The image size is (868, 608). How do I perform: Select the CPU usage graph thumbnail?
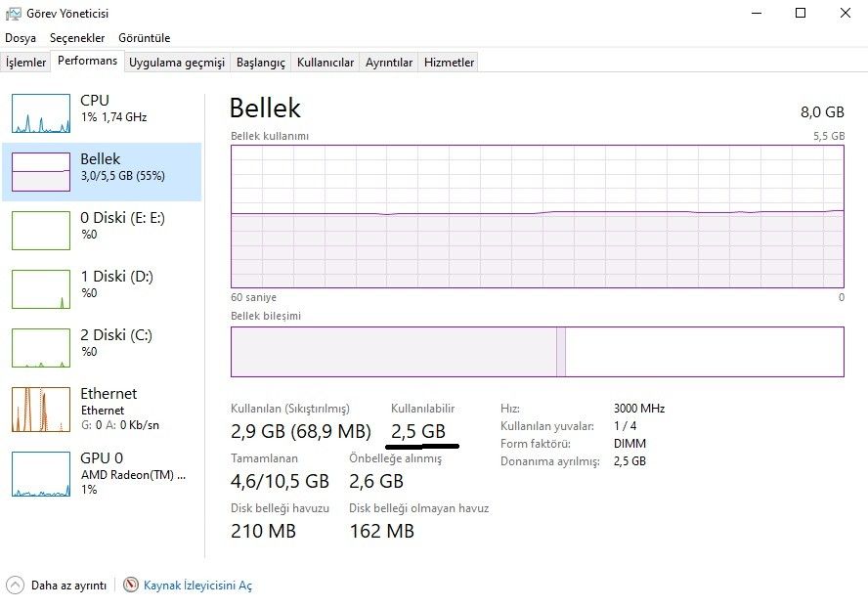tap(41, 113)
